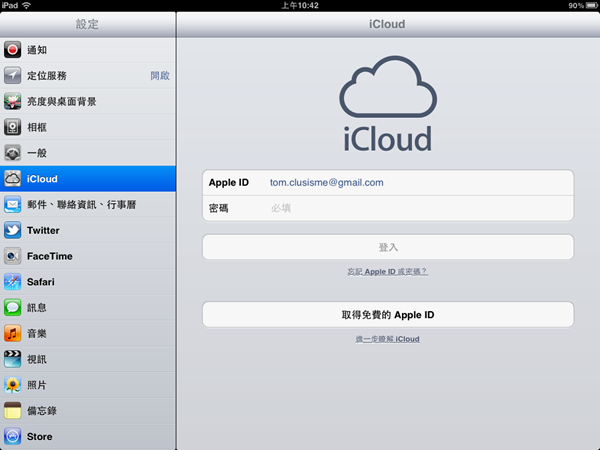Screen dimensions: 600x450
Task: Tap the FaceTime camera icon
Action: [x=12, y=256]
